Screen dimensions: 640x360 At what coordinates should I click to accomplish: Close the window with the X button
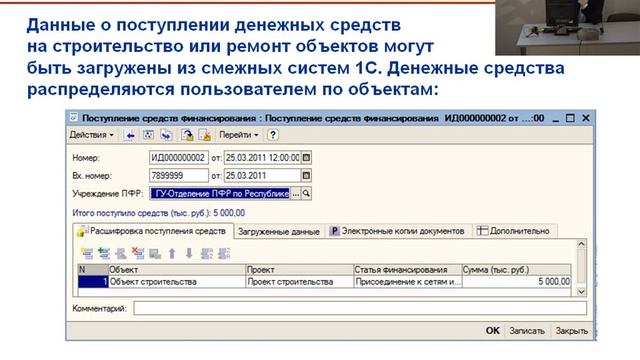point(586,118)
